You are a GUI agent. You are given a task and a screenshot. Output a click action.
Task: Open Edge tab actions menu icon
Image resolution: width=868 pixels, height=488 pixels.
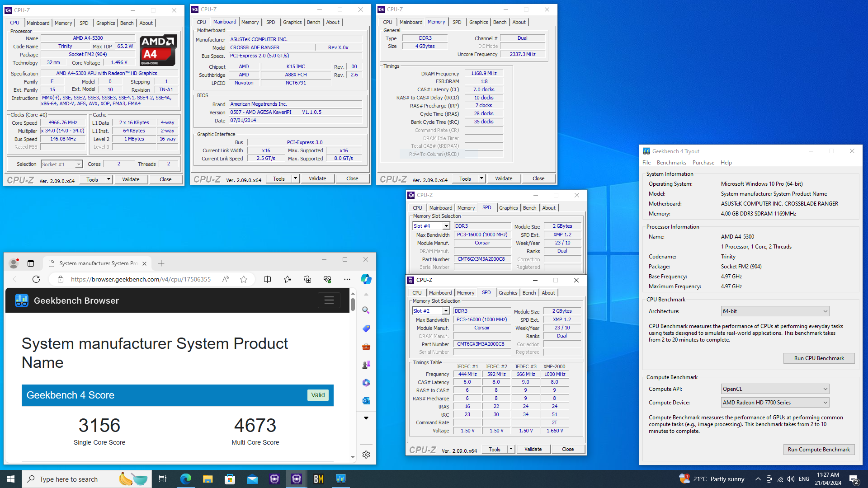tap(31, 263)
